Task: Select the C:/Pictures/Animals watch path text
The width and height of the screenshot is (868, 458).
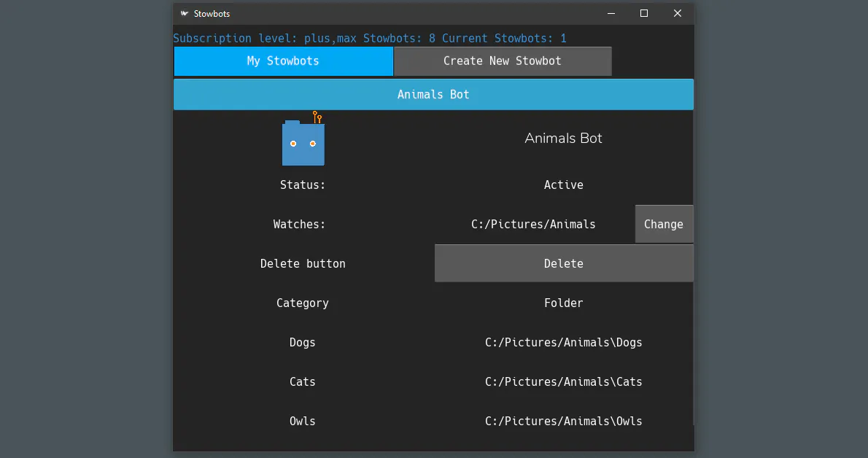Action: (x=533, y=225)
